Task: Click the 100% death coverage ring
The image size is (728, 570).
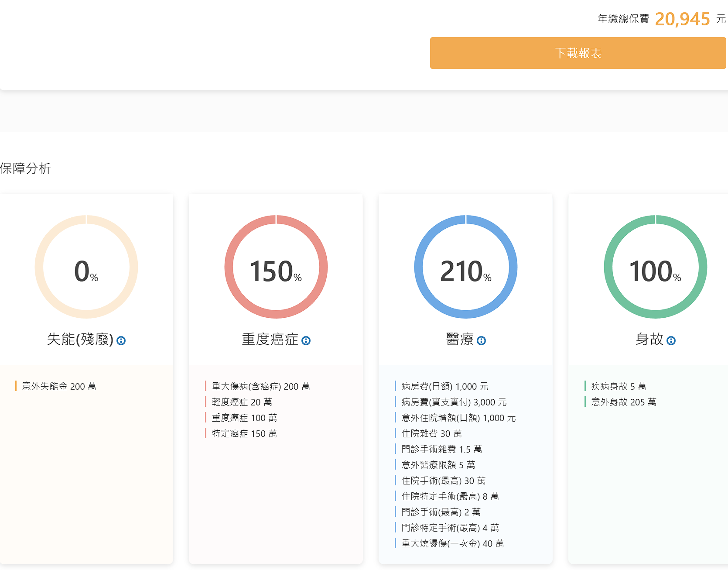Action: 656,267
